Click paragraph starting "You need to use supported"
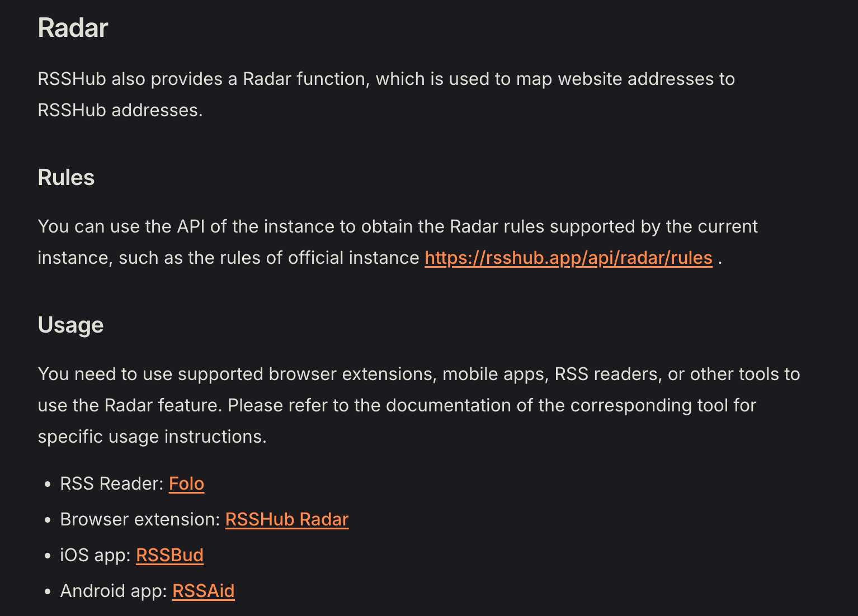This screenshot has height=616, width=858. pyautogui.click(x=419, y=405)
